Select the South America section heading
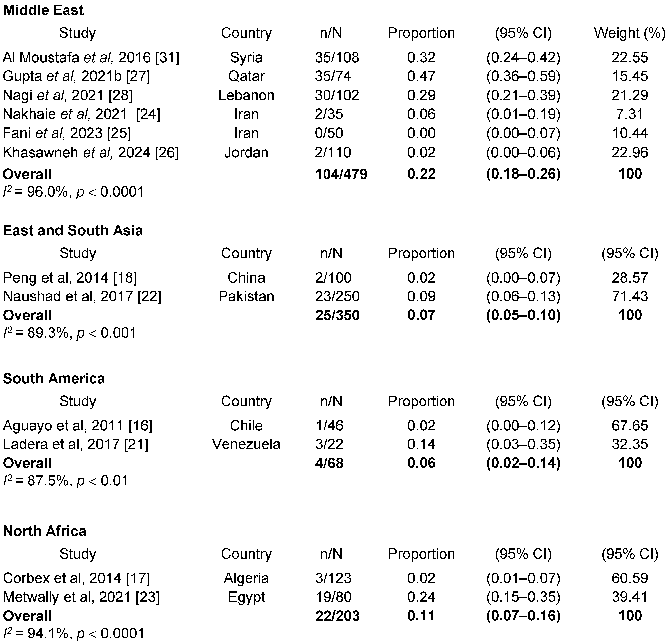Viewport: 669px width, 644px height. [x=54, y=378]
